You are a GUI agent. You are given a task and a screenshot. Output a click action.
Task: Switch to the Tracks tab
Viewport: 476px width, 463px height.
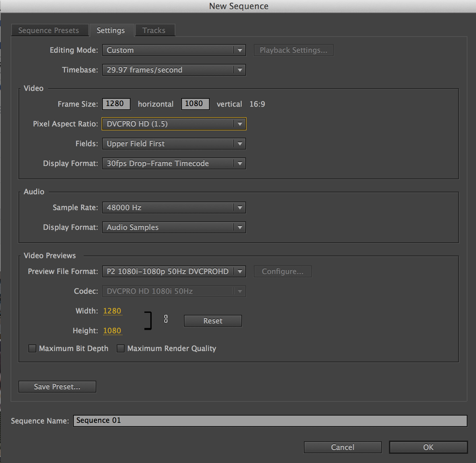154,30
